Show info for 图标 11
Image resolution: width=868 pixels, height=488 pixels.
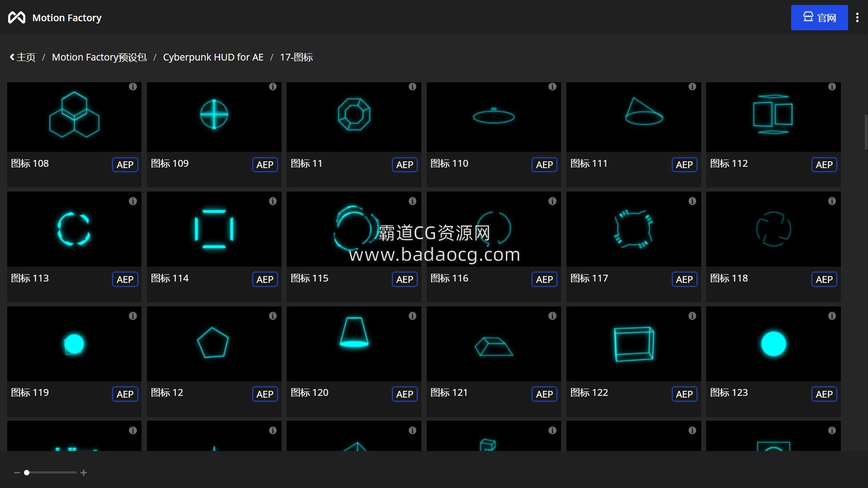(412, 86)
